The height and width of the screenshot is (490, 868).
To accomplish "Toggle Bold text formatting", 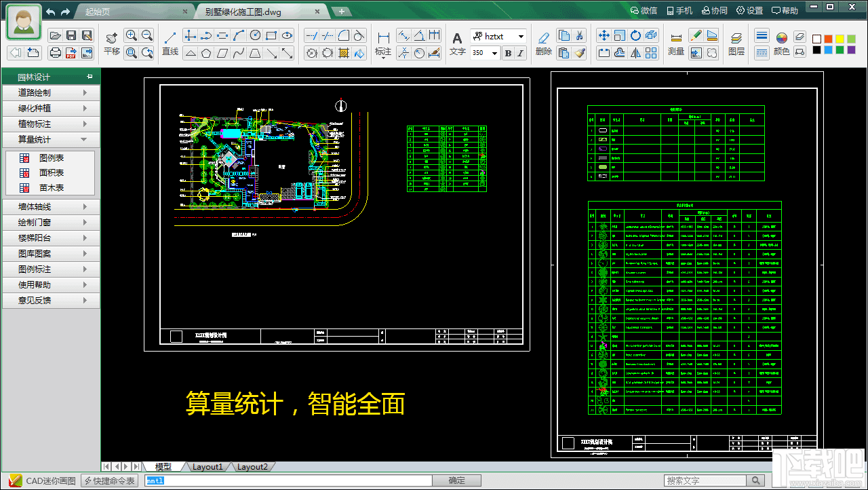I will tap(507, 54).
